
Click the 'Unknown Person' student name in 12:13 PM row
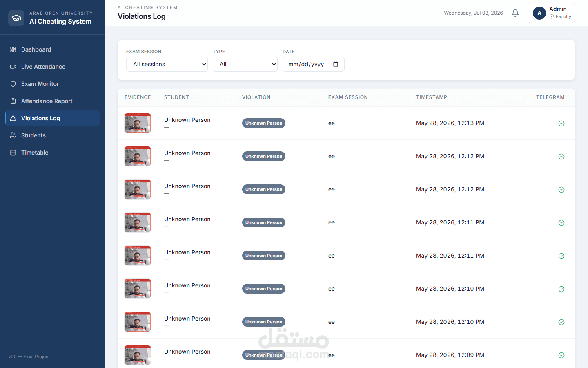coord(187,120)
